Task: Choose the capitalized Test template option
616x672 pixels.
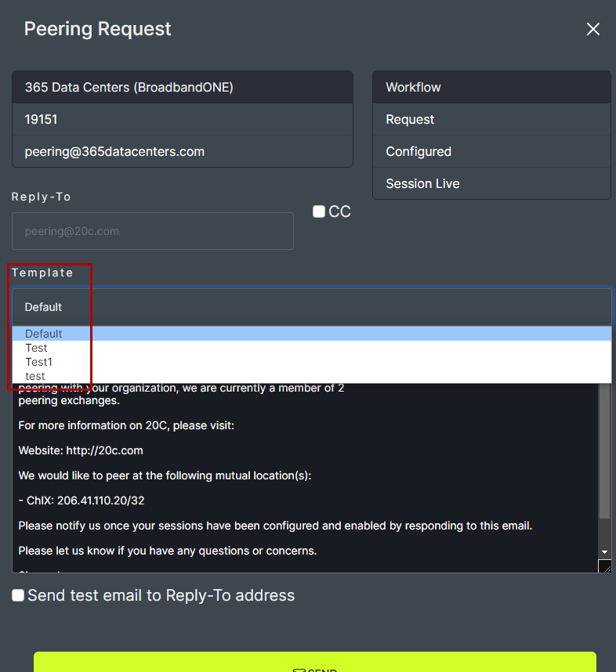Action: (36, 348)
